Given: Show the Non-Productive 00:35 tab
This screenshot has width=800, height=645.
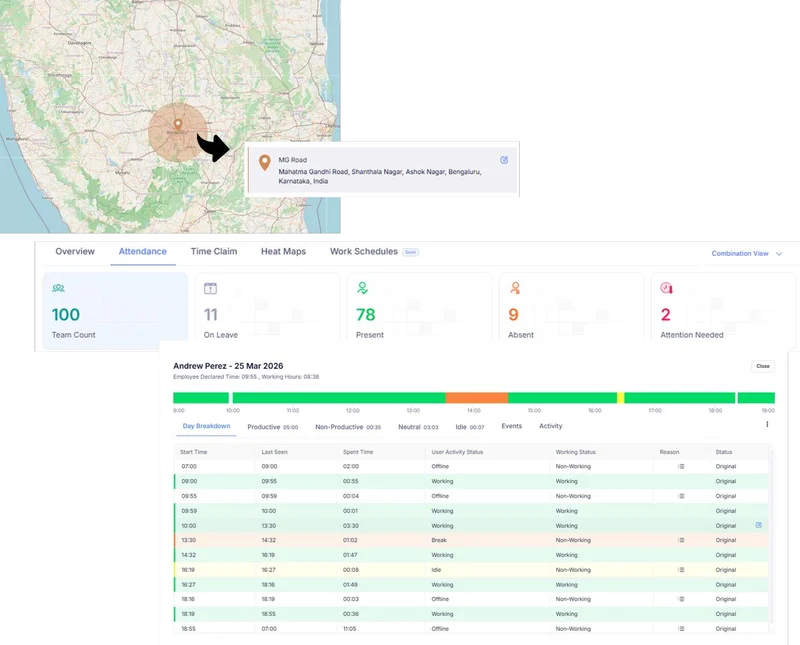Looking at the screenshot, I should pos(348,427).
